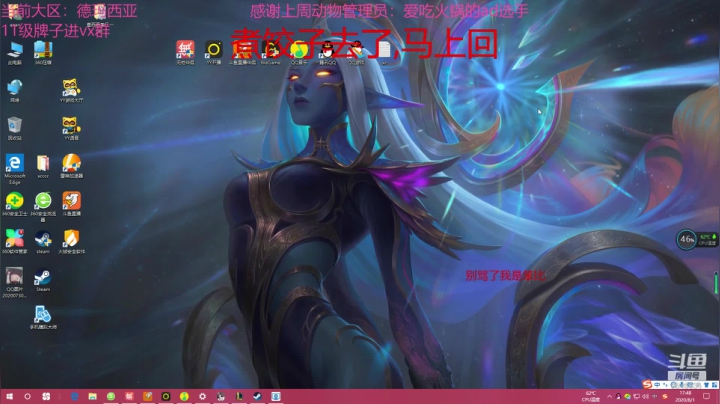The width and height of the screenshot is (720, 404).
Task: Open the orange app icon in taskbar
Action: [147, 396]
